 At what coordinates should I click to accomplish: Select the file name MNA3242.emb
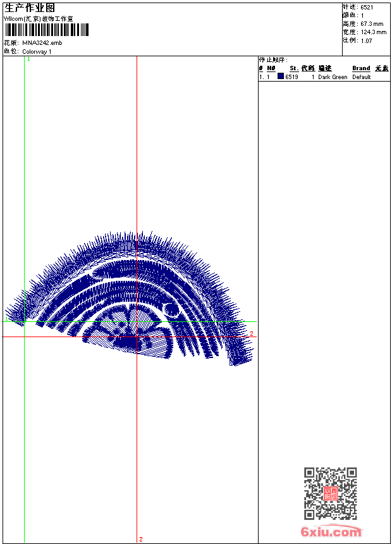[x=42, y=43]
